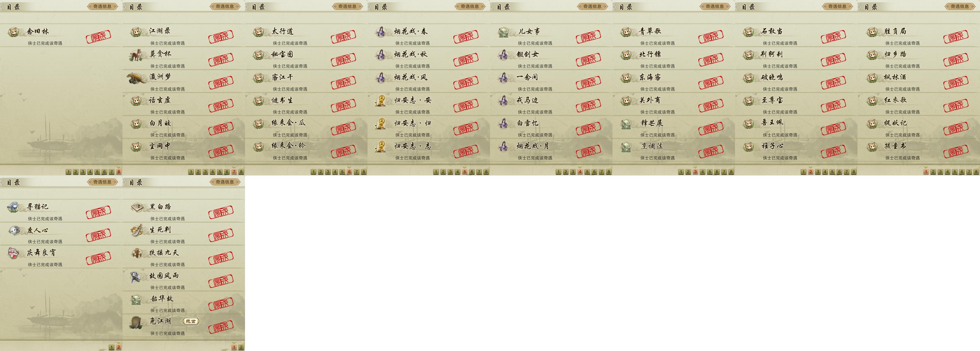The image size is (980, 351).
Task: Select the mask icon beside 度人心
Action: (x=14, y=231)
